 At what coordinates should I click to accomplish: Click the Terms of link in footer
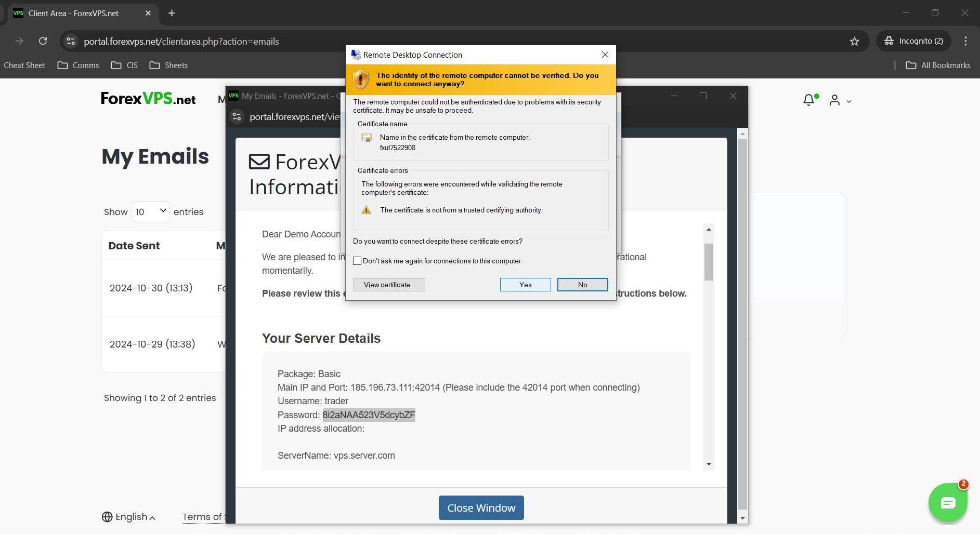[203, 517]
